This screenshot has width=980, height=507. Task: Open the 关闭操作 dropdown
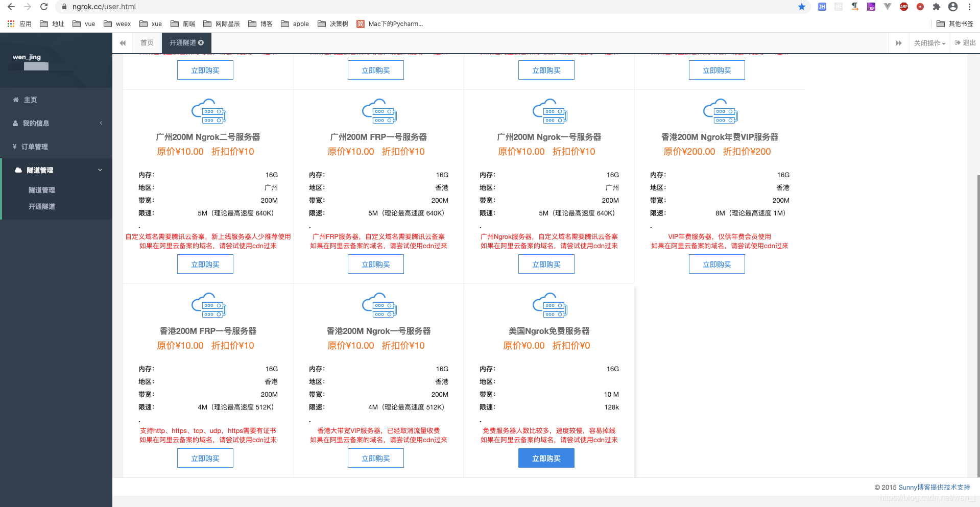point(929,43)
